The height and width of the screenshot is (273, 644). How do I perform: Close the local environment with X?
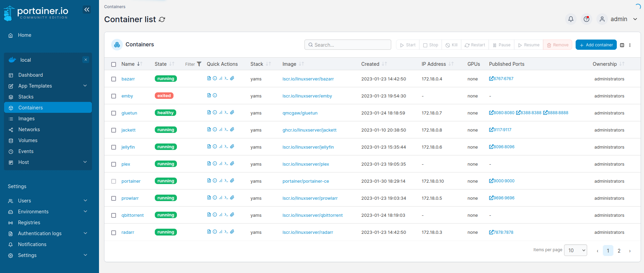86,60
